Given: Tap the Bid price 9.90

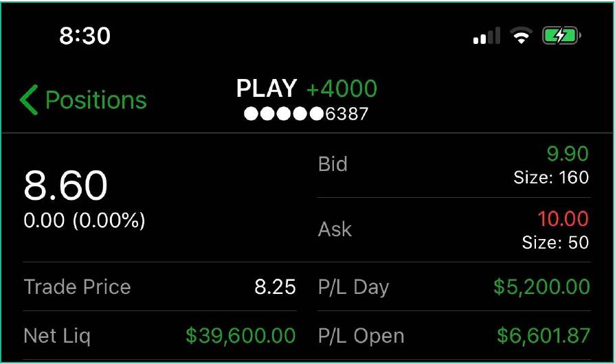Looking at the screenshot, I should (x=568, y=154).
